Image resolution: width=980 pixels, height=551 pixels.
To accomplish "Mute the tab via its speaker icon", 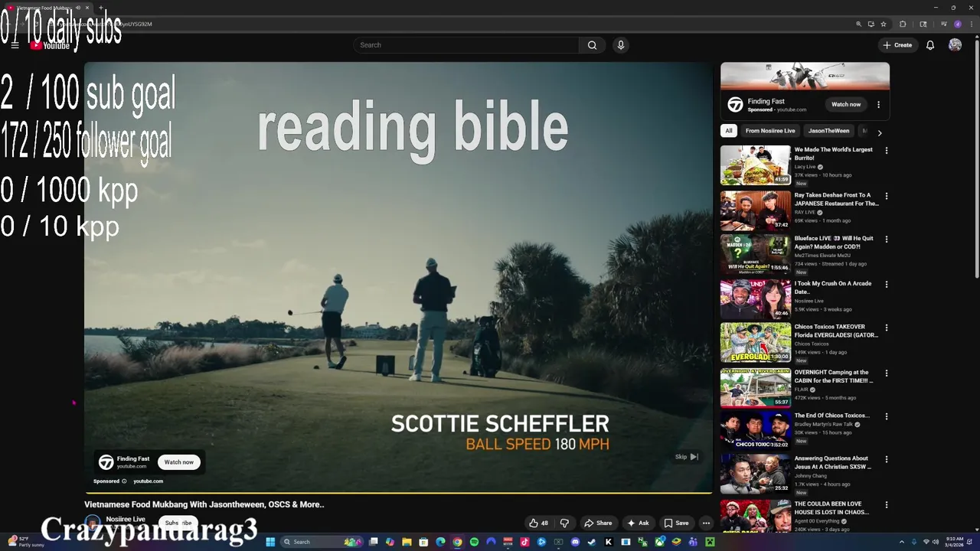I will [x=77, y=8].
